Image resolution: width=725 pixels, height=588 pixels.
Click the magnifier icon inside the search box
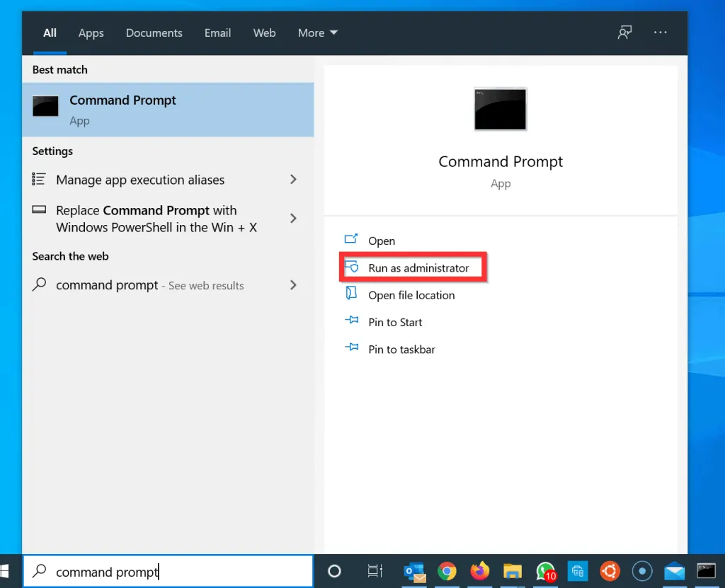[40, 571]
